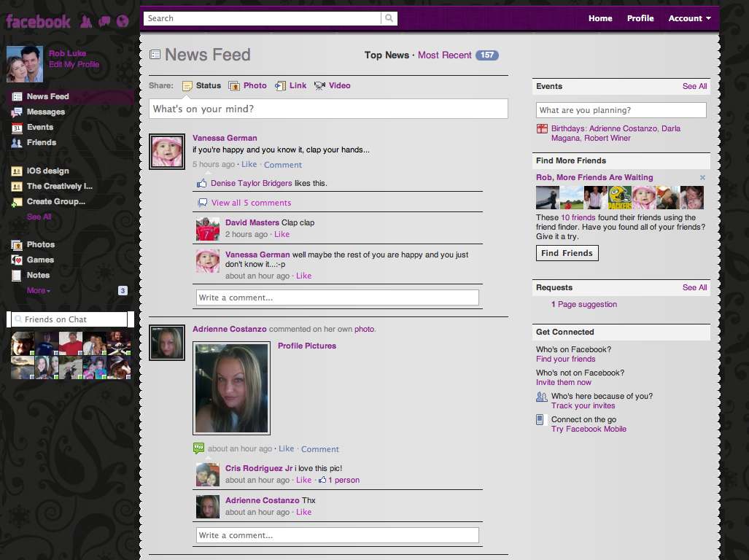Screen dimensions: 749x560
Task: Click Invite them now link
Action: (563, 382)
